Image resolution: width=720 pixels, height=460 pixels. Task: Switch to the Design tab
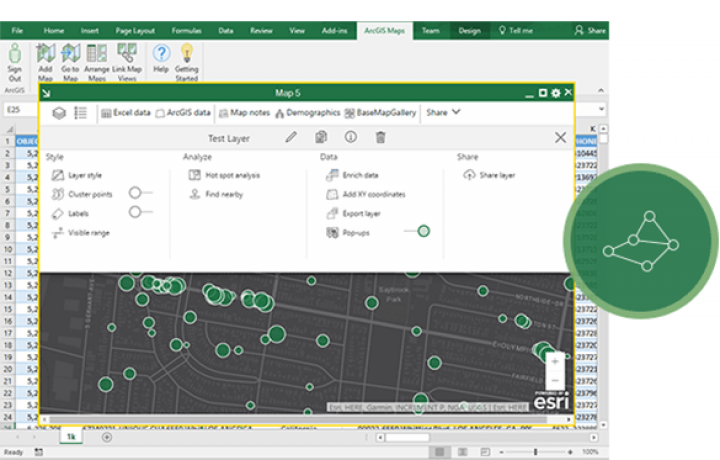[469, 31]
